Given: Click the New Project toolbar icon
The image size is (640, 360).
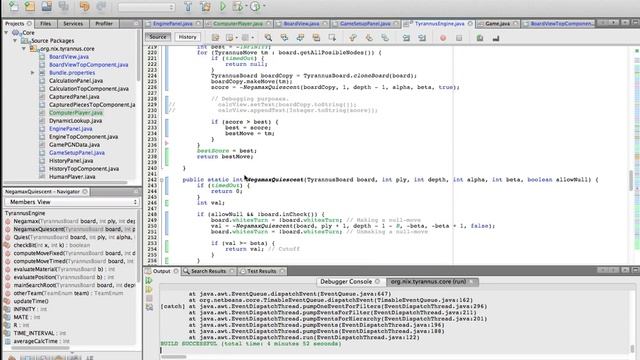Looking at the screenshot, I should (x=30, y=7).
